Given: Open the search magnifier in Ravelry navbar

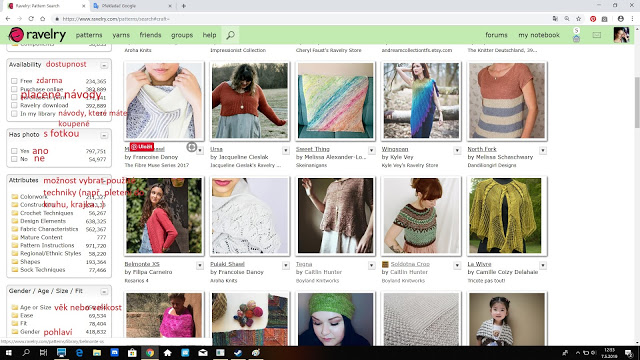Looking at the screenshot, I should click(231, 35).
